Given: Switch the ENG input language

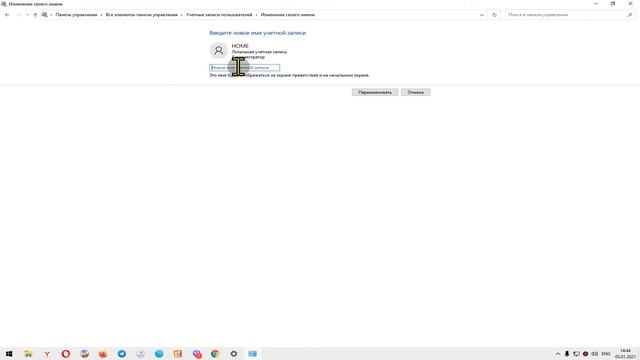Looking at the screenshot, I should (x=606, y=353).
